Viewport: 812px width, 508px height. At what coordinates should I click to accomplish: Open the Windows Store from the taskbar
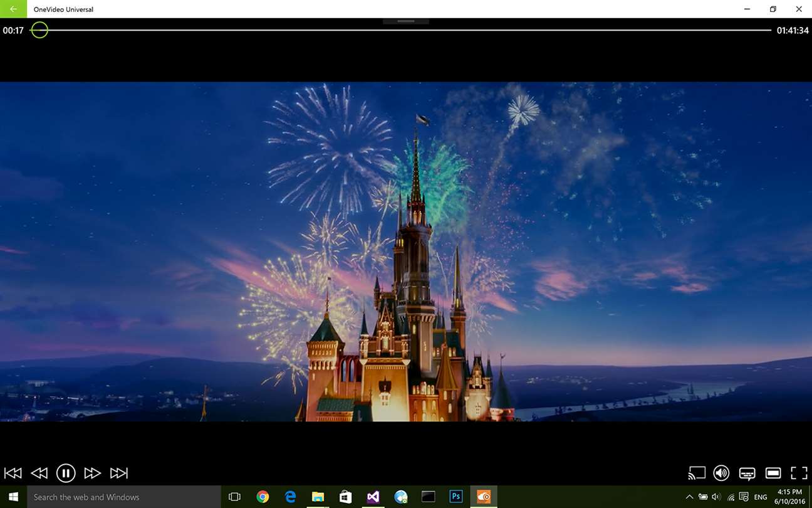pos(345,497)
